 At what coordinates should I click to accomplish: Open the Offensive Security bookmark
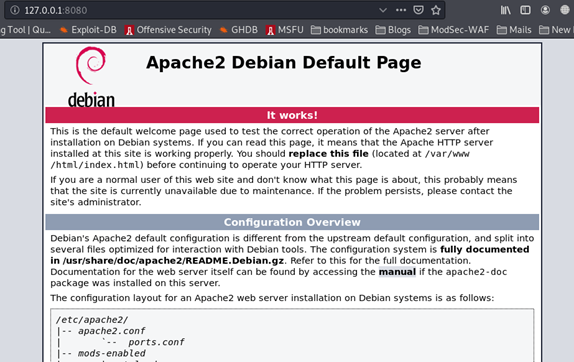click(x=168, y=30)
